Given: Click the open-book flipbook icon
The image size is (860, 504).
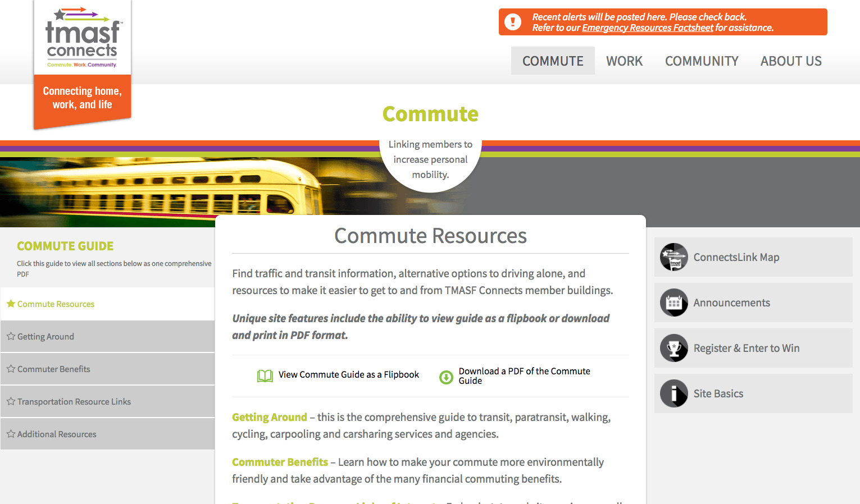Looking at the screenshot, I should [265, 375].
